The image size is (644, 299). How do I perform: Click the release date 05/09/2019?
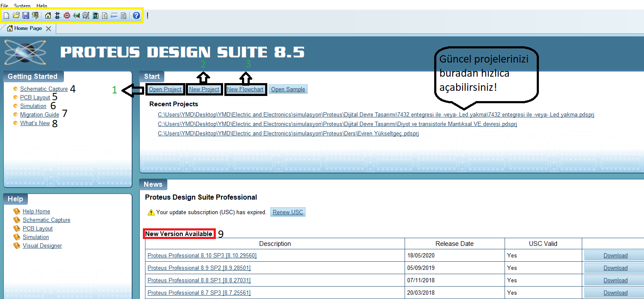tap(421, 268)
